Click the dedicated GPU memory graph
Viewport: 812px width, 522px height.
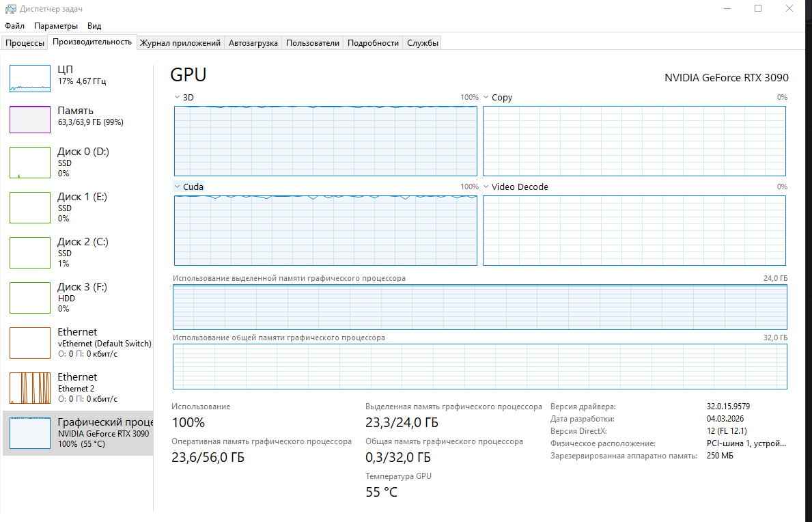coord(480,307)
